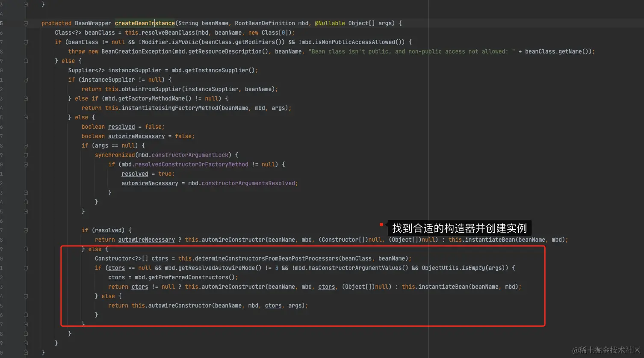Click the RootBeanDefinition parameter type
Viewport: 644px width, 358px height.
pos(265,23)
